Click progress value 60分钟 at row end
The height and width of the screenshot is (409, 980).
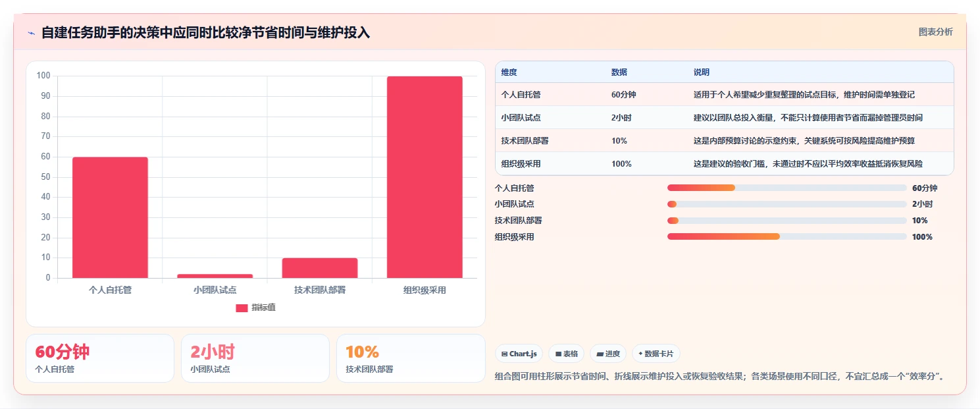(925, 188)
